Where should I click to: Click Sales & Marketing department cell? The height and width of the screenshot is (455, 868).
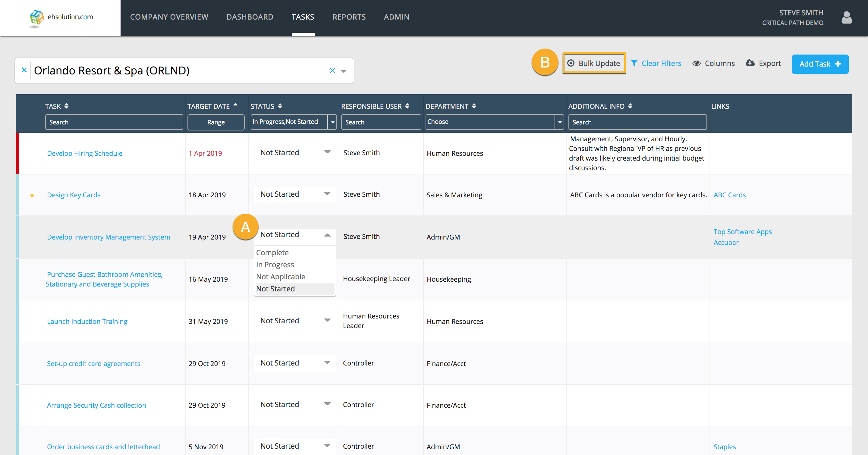(454, 195)
